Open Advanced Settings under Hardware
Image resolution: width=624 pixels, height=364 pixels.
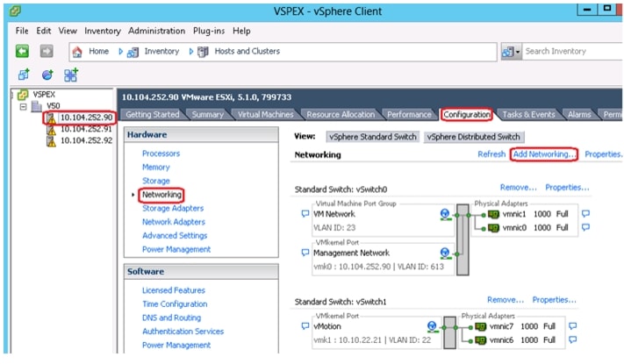[x=175, y=236]
